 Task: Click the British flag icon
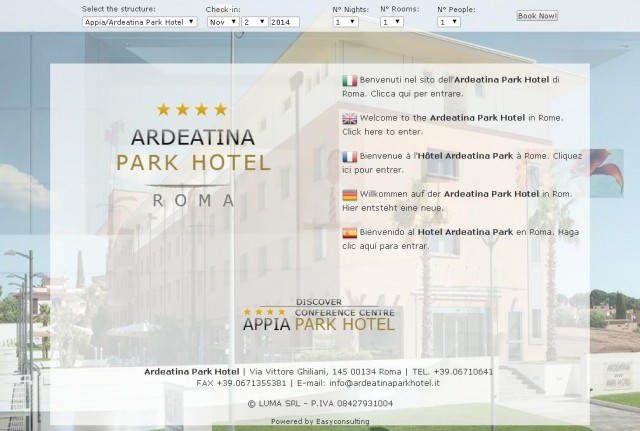pos(350,119)
